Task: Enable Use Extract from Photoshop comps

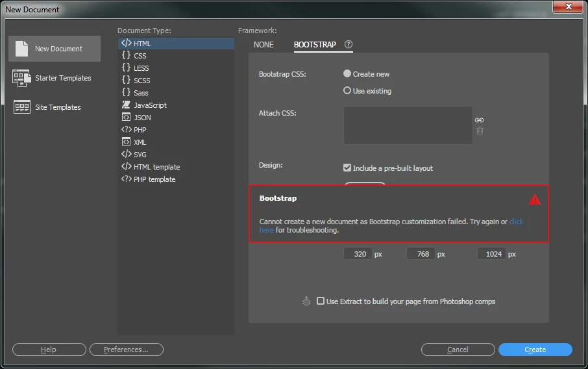Action: 321,301
